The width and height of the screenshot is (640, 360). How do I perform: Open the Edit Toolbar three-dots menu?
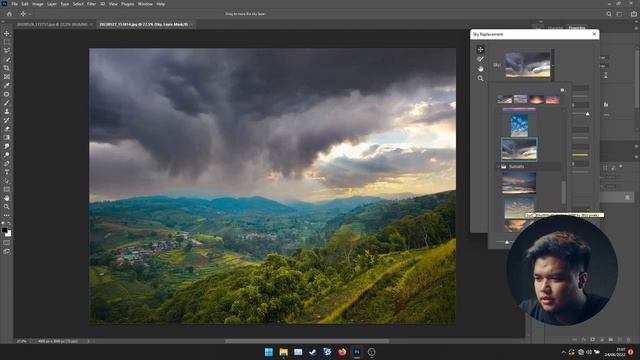point(7,215)
